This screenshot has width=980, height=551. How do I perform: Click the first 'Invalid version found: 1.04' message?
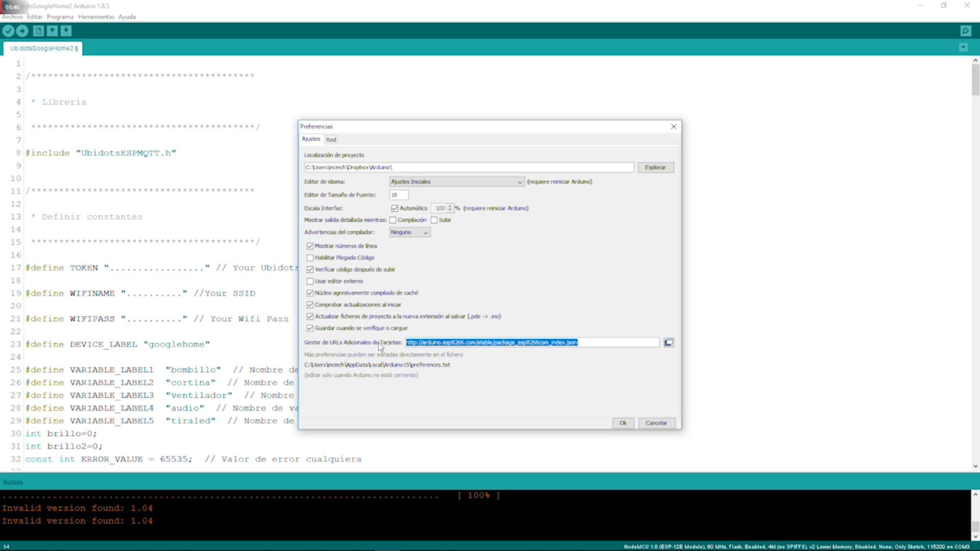[77, 508]
